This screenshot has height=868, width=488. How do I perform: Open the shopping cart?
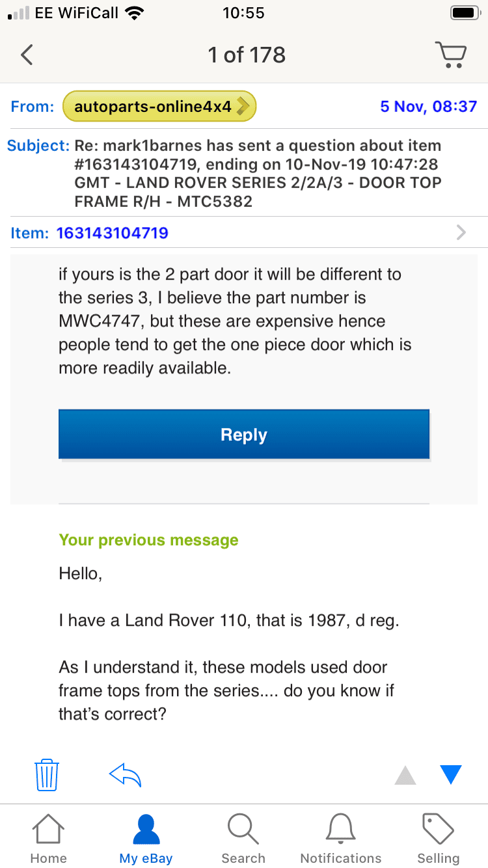click(450, 55)
